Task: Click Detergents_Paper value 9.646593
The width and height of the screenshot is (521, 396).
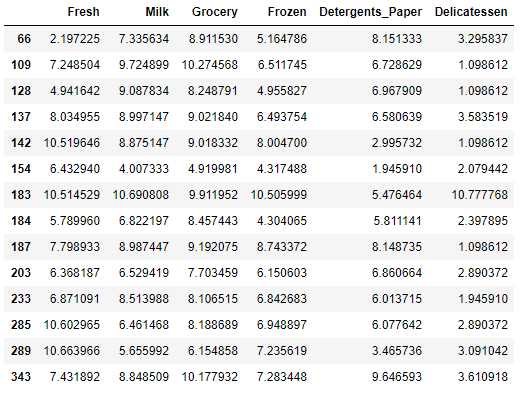Action: click(x=397, y=377)
